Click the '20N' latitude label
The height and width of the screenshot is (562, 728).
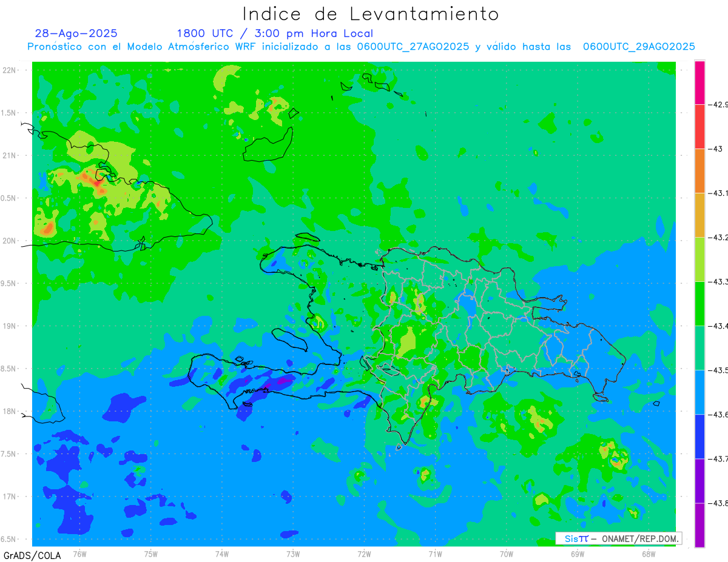(9, 241)
